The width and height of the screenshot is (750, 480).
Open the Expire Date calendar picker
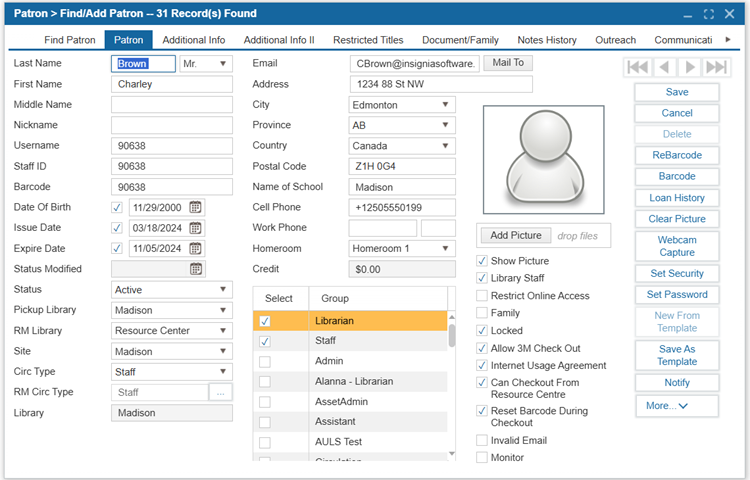point(195,249)
